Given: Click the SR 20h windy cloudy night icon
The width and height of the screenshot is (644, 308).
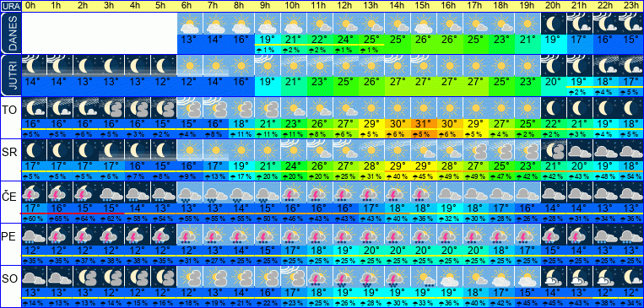Looking at the screenshot, I should click(554, 150).
